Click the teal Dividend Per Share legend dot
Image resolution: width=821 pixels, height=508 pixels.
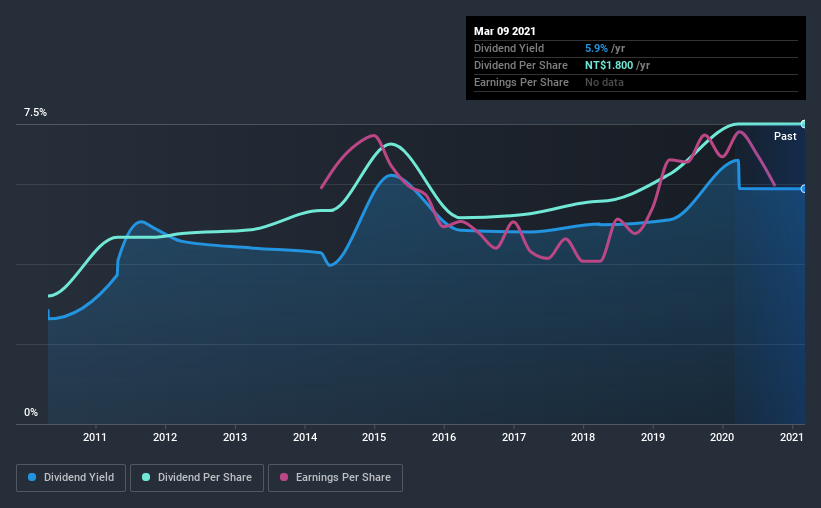pos(146,477)
